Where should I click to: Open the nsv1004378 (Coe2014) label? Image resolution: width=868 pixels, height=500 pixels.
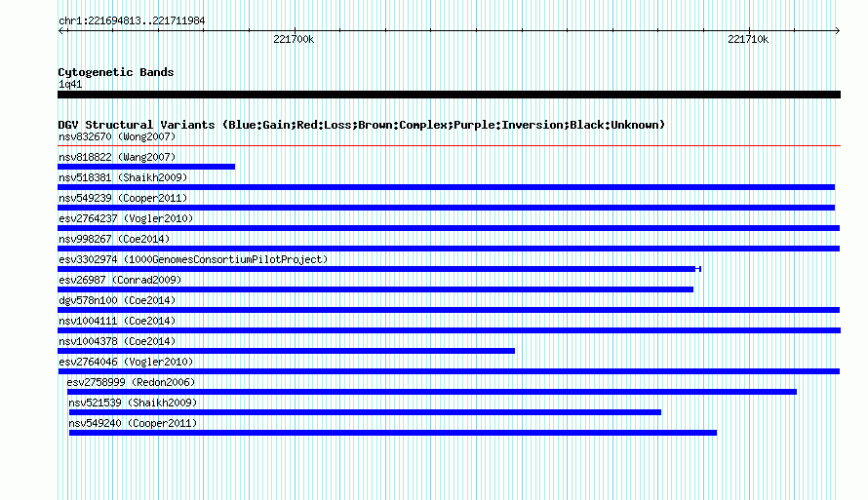tap(117, 341)
